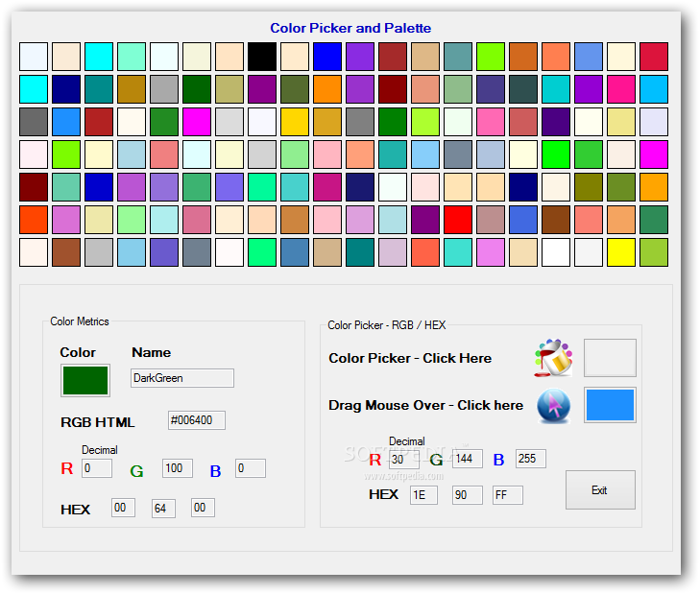Pick the dark red swatch in the second row
This screenshot has width=700, height=594.
coord(393,89)
